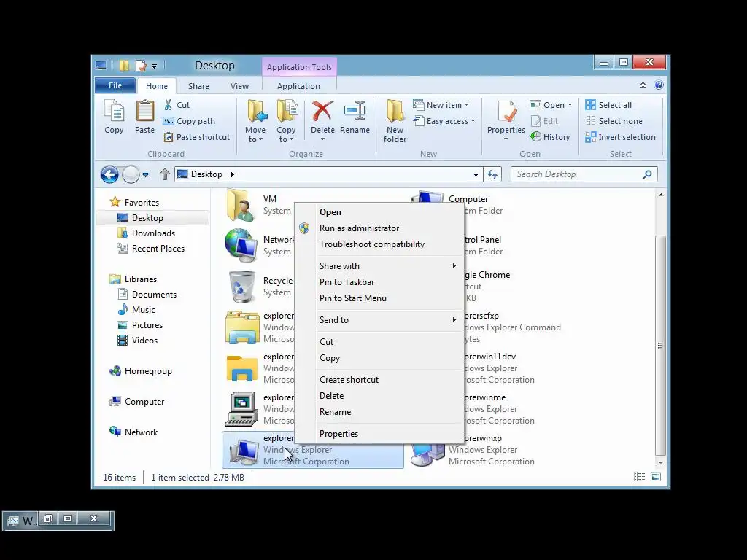The height and width of the screenshot is (560, 747).
Task: Switch to the Share ribbon tab
Action: click(x=198, y=86)
